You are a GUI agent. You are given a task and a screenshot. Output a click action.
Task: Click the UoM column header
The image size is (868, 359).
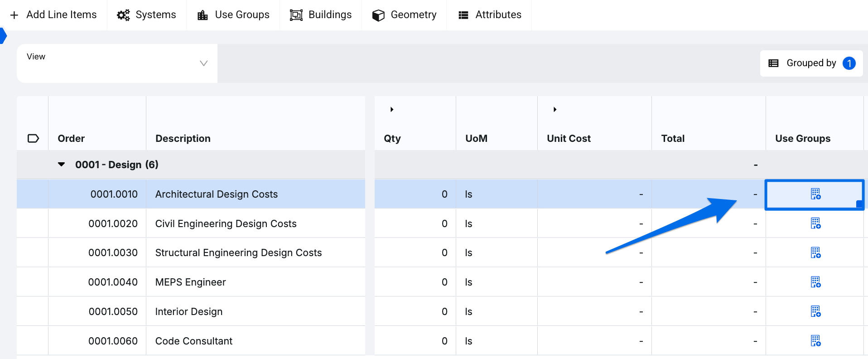[477, 138]
